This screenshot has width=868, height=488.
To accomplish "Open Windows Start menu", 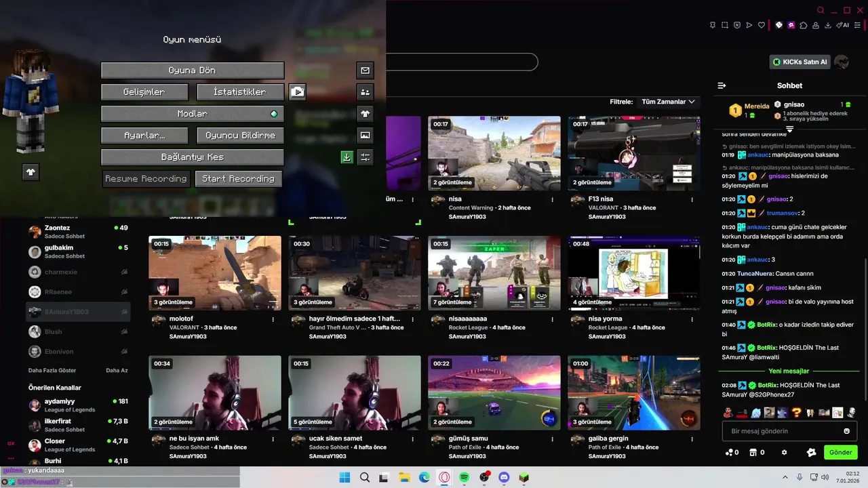I will click(x=344, y=477).
